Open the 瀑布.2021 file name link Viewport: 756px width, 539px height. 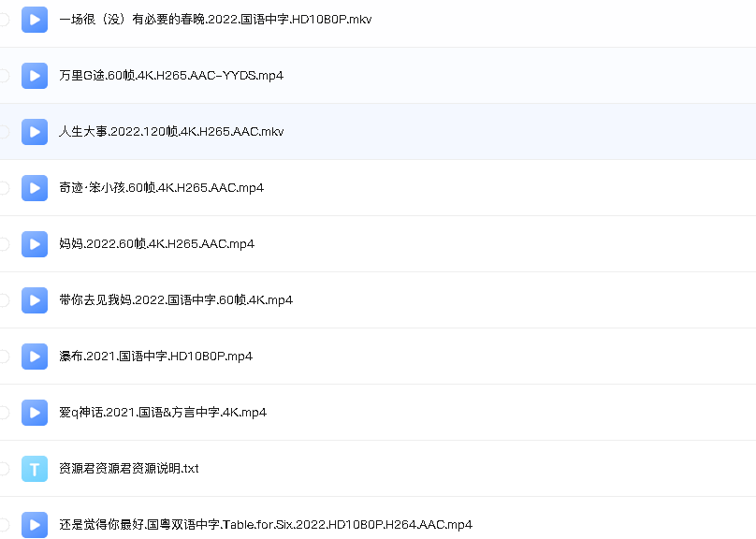point(140,356)
